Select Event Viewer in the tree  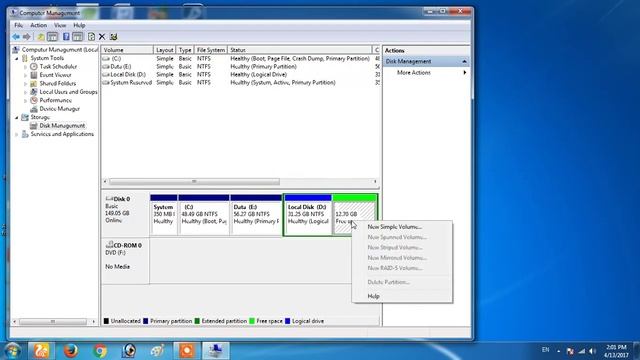[x=55, y=75]
